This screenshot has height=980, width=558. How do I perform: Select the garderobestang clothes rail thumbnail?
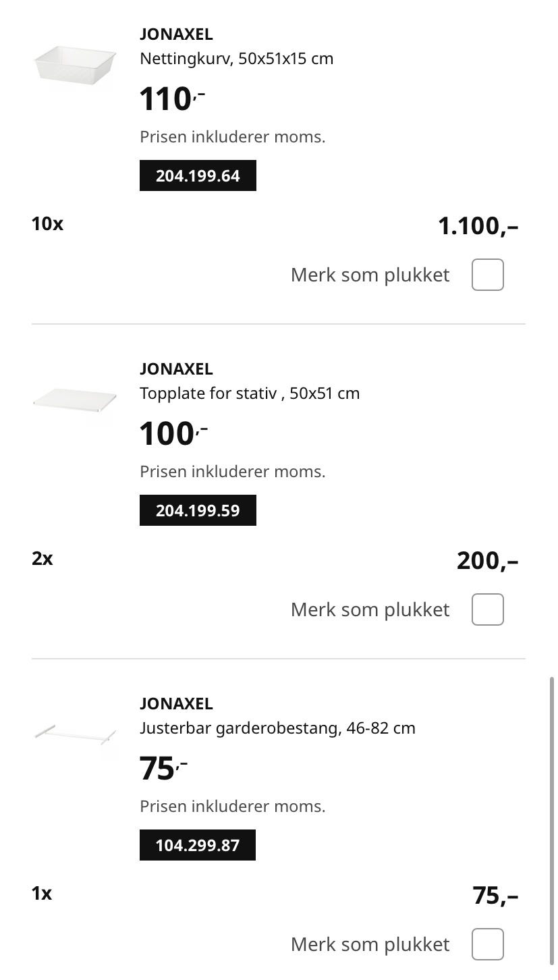(x=74, y=734)
